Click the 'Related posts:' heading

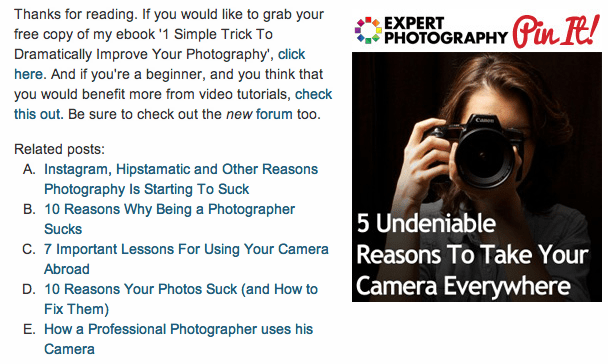(59, 149)
